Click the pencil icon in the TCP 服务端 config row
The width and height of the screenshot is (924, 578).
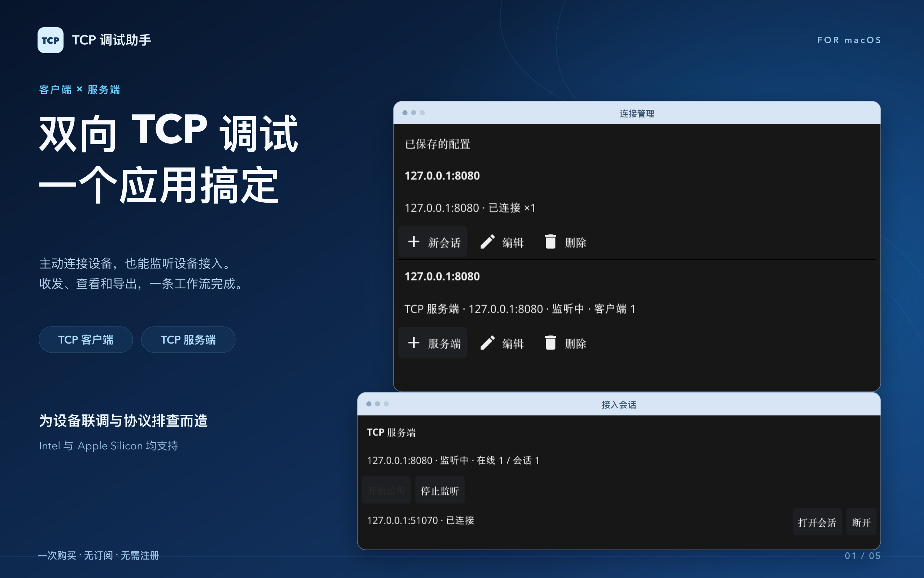point(487,342)
